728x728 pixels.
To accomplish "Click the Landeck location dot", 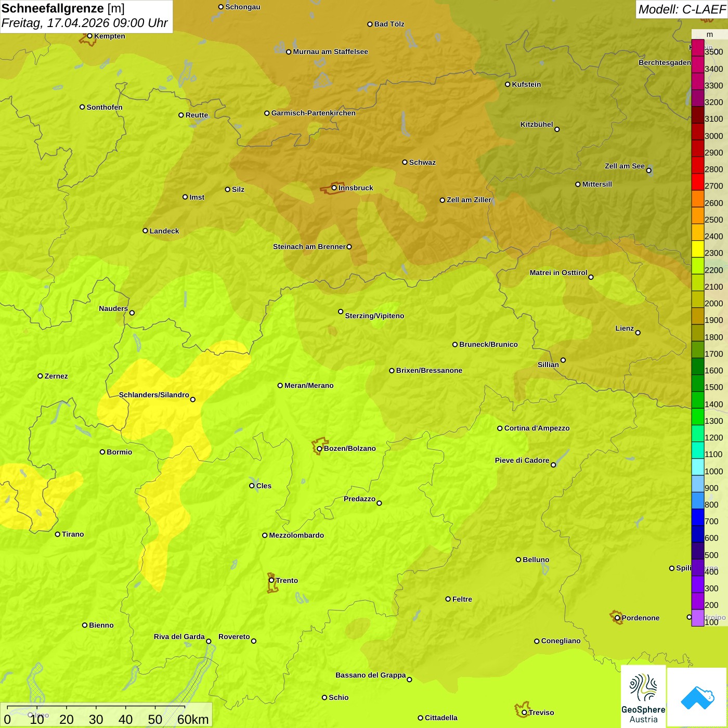I will (x=145, y=231).
